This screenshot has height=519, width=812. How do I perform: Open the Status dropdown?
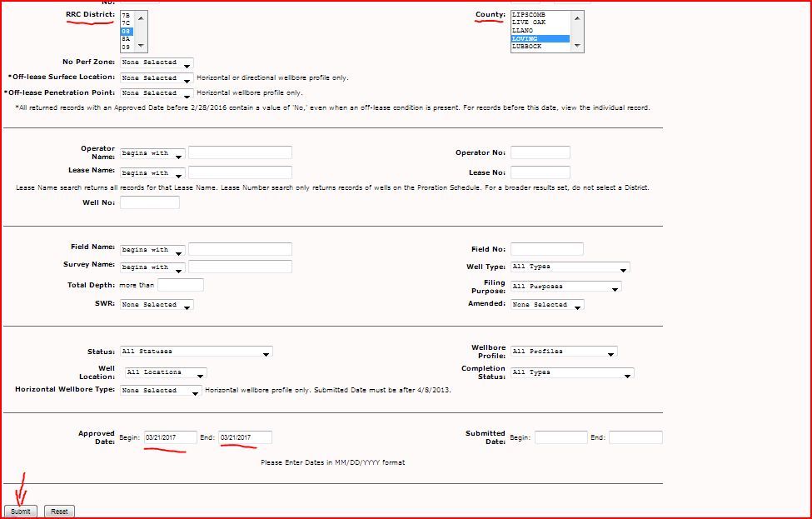197,352
